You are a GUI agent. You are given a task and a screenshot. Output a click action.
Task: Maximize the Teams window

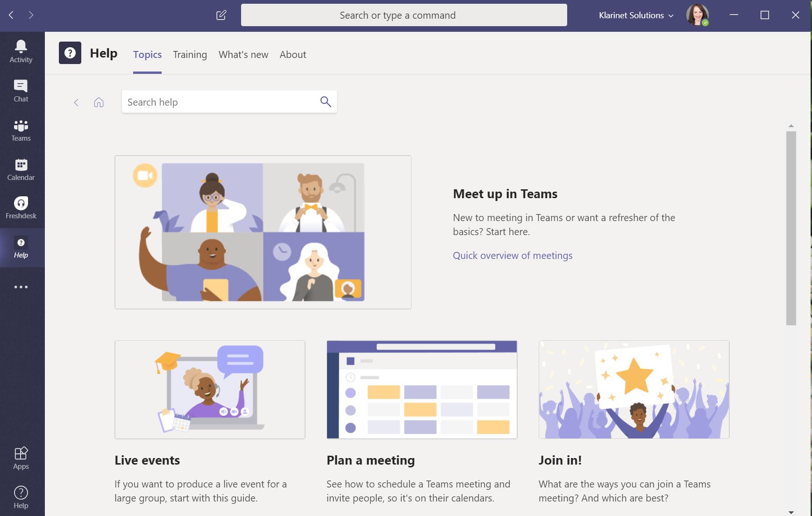click(765, 15)
